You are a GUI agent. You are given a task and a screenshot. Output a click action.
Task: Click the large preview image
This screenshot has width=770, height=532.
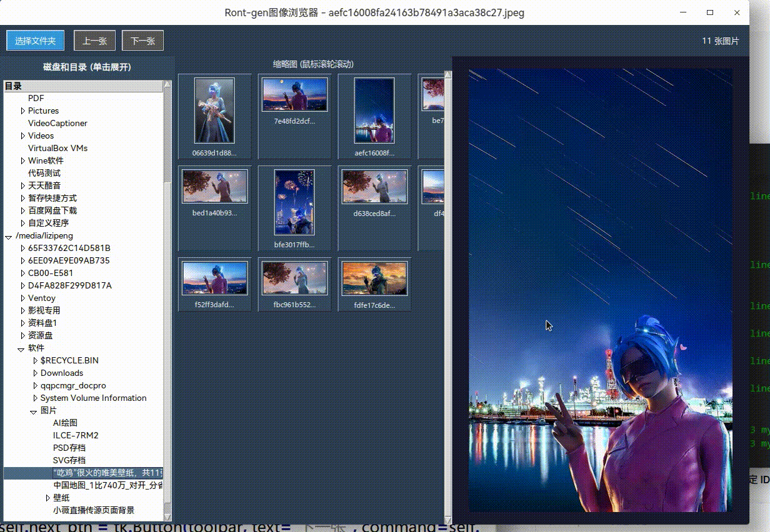coord(601,290)
